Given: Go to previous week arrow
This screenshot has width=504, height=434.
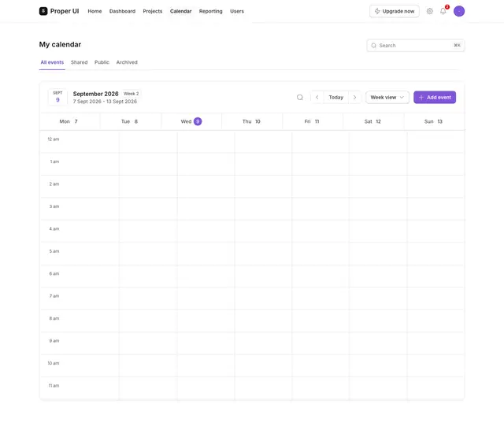Looking at the screenshot, I should (x=317, y=98).
